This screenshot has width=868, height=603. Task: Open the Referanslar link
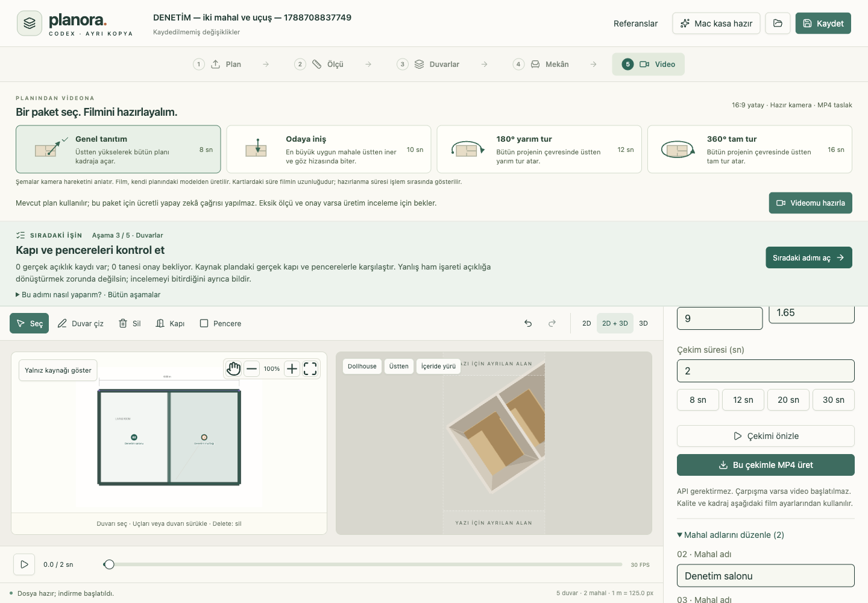click(635, 24)
